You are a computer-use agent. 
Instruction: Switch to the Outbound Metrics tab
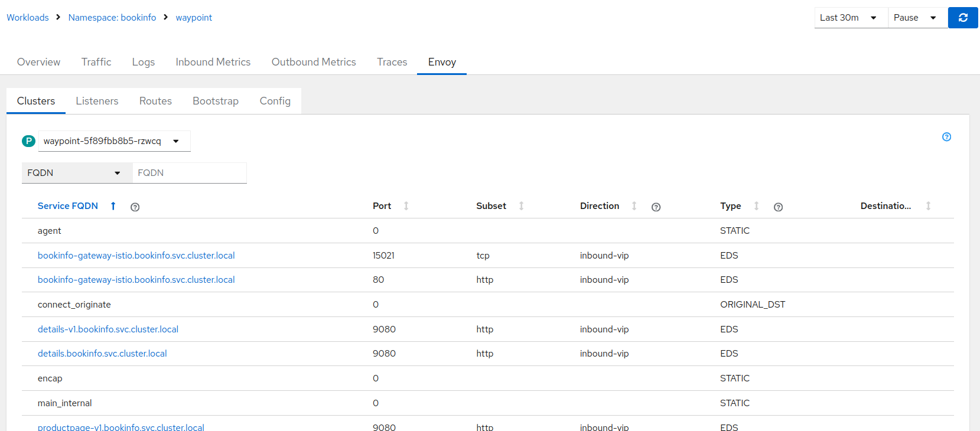[x=314, y=62]
